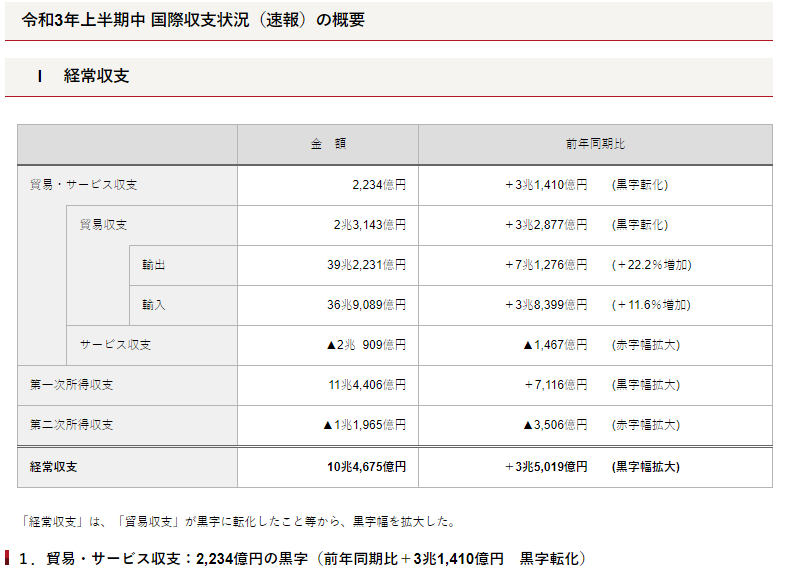
Task: Select the 貿易・サービス収支 row label in table
Action: click(83, 185)
